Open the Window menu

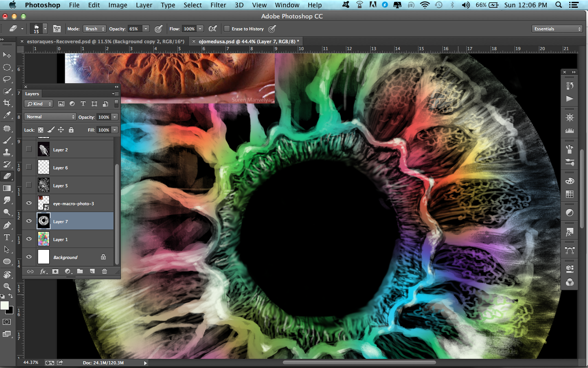click(x=287, y=5)
